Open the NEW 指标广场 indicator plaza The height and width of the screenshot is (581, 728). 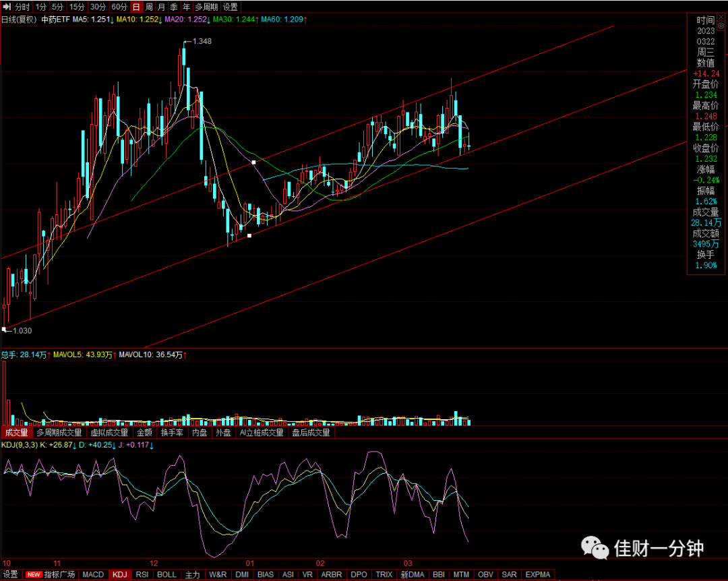coord(51,574)
